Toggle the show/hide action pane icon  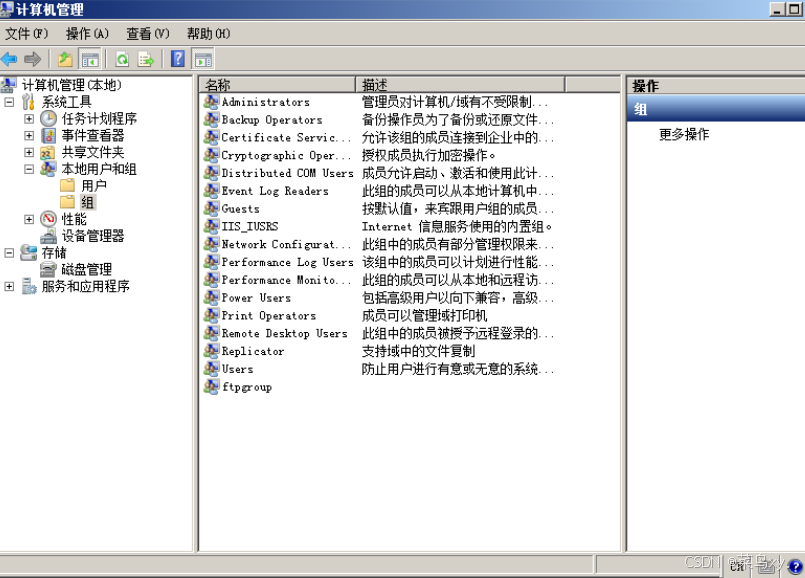(203, 60)
